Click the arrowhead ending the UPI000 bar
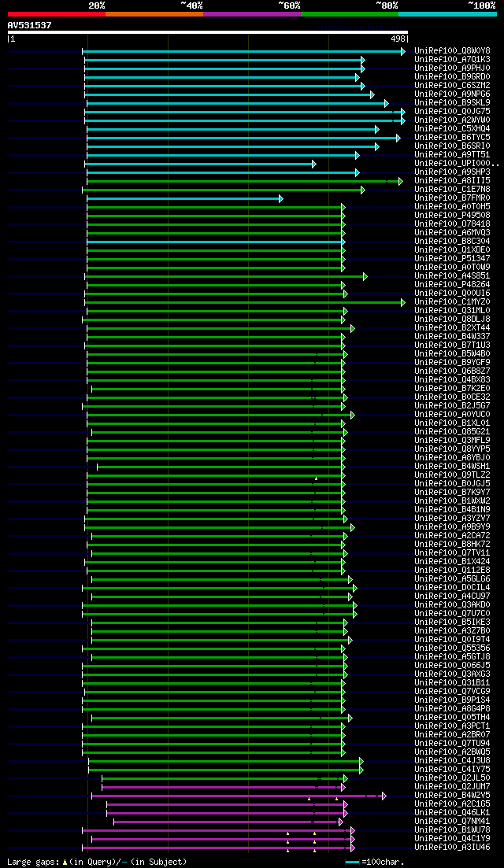Screen dimensions: 504x868 [313, 164]
